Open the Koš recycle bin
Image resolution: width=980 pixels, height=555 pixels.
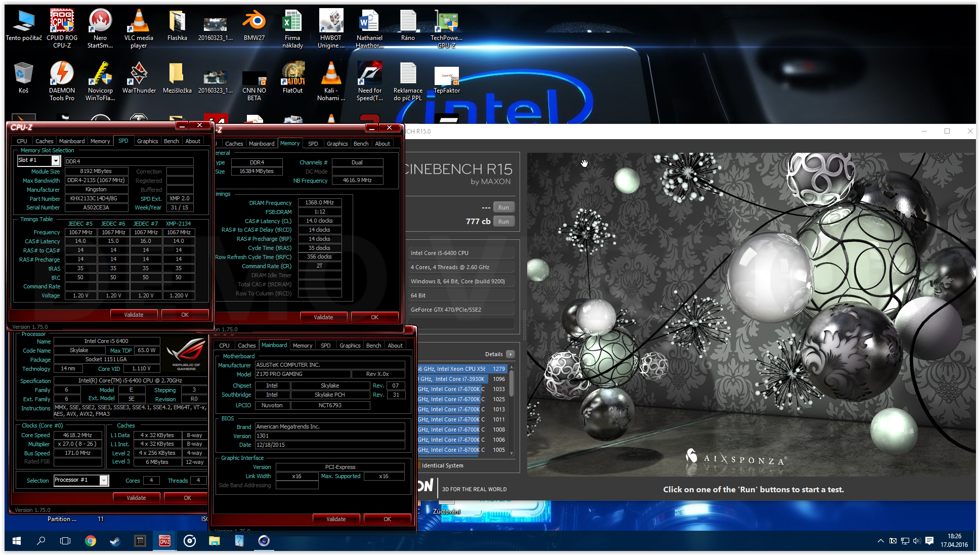coord(23,78)
